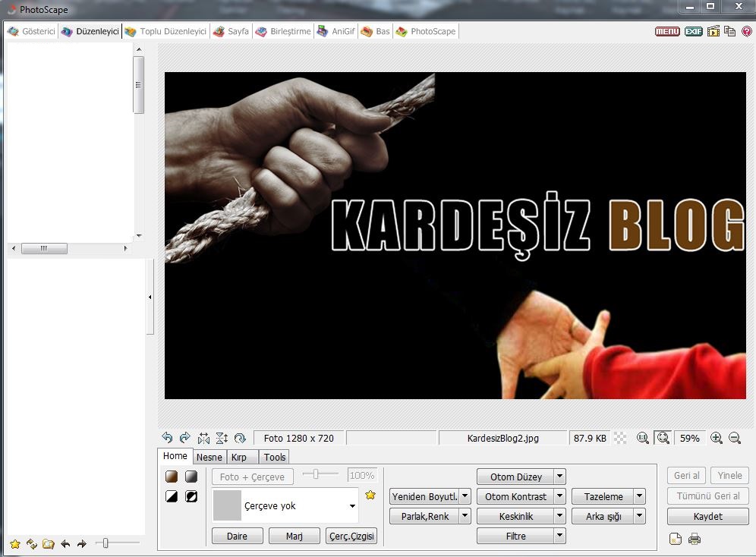The width and height of the screenshot is (756, 557).
Task: Open the 'Çerçeve yok' frame dropdown
Action: pyautogui.click(x=352, y=506)
